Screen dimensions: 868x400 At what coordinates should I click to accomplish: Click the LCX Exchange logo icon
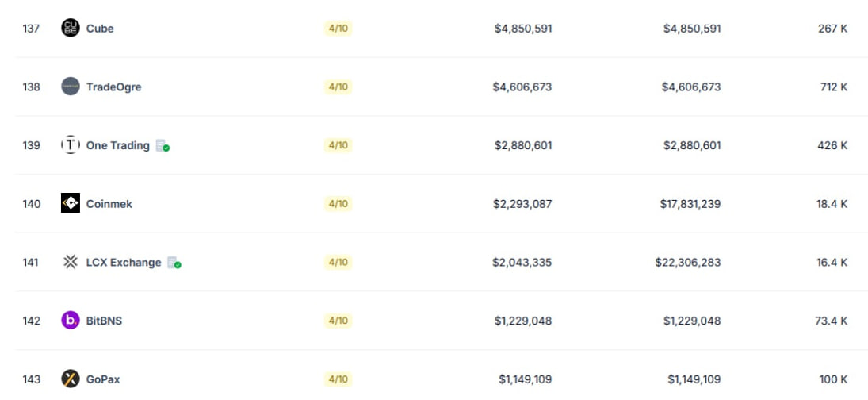pyautogui.click(x=71, y=262)
